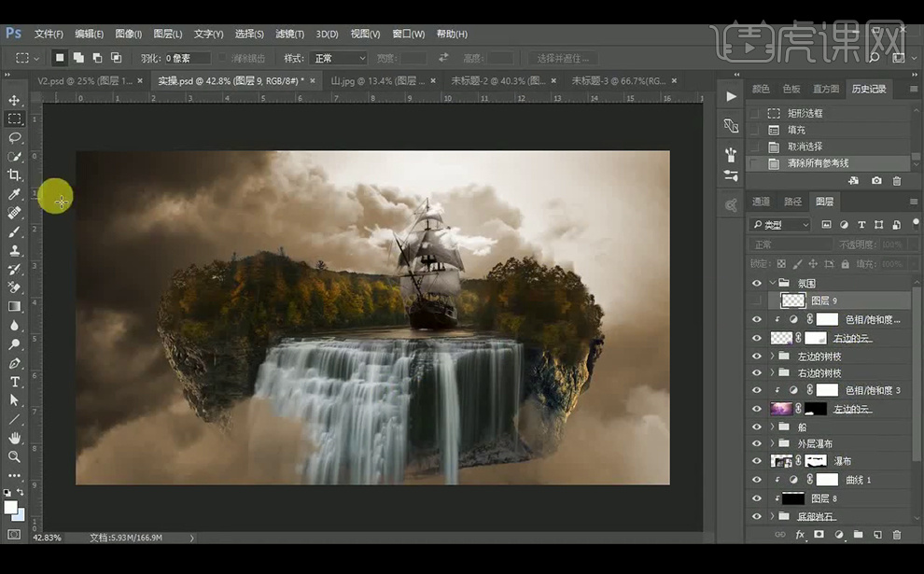Toggle visibility of 曲线 1 layer

[757, 480]
